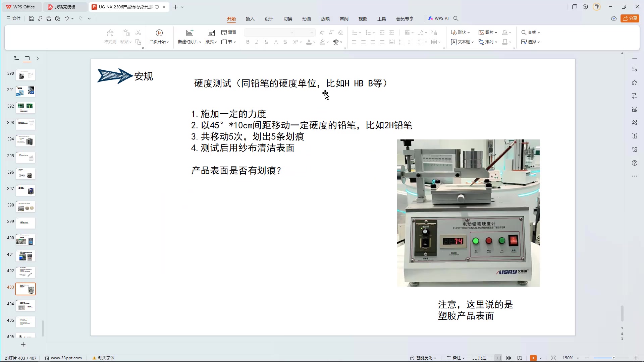The image size is (644, 362).
Task: Open the 查找 find tool
Action: tap(529, 32)
